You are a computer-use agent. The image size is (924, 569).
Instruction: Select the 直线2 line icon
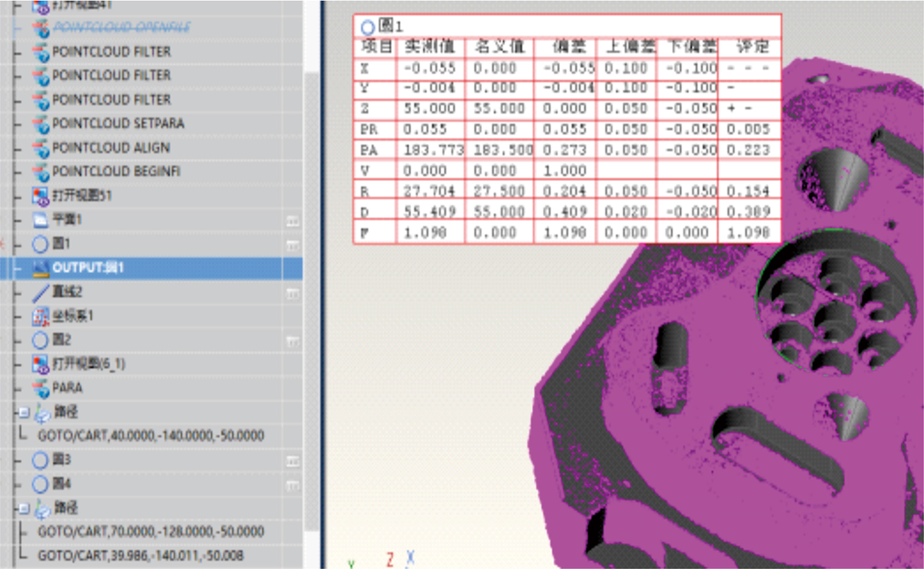point(40,292)
